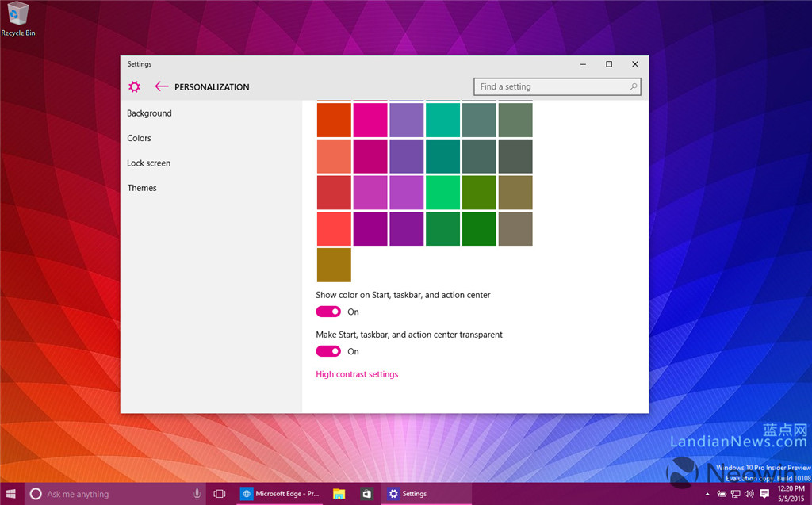Click the network icon in the tray
Screen dimensions: 812x505
coord(735,493)
